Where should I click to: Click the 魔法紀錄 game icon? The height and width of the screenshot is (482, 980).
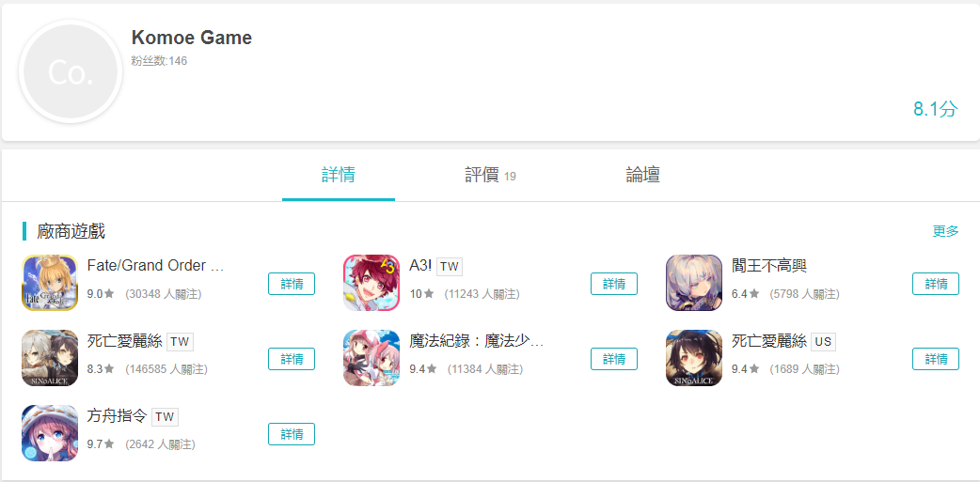pos(371,358)
